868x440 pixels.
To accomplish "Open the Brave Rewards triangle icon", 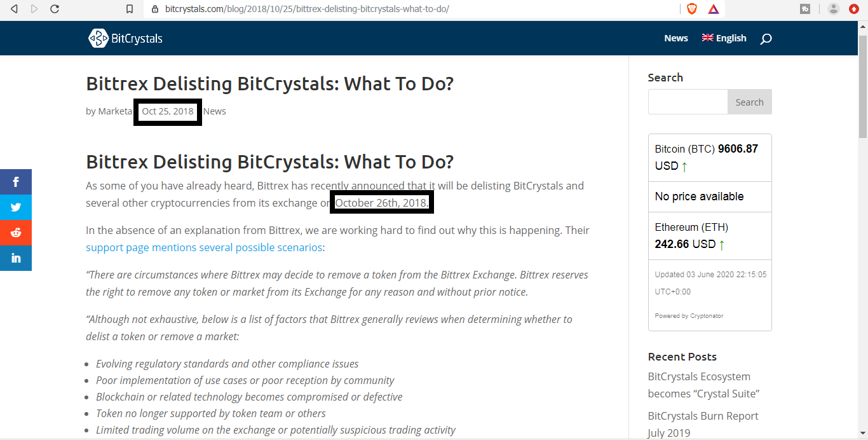I will (714, 9).
